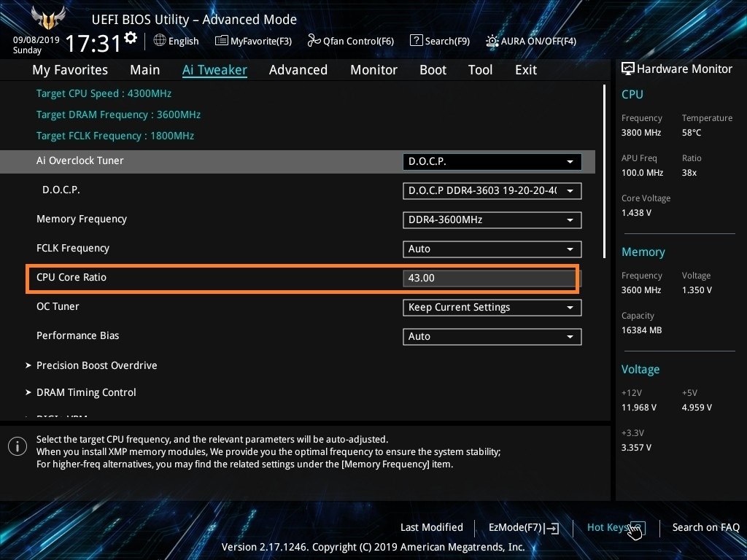This screenshot has width=747, height=560.
Task: Click the globe language icon
Action: coord(160,41)
